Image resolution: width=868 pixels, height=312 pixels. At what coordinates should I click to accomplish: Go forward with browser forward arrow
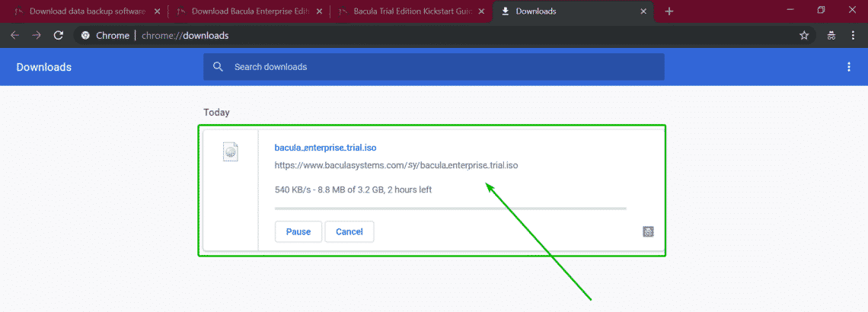(x=37, y=36)
